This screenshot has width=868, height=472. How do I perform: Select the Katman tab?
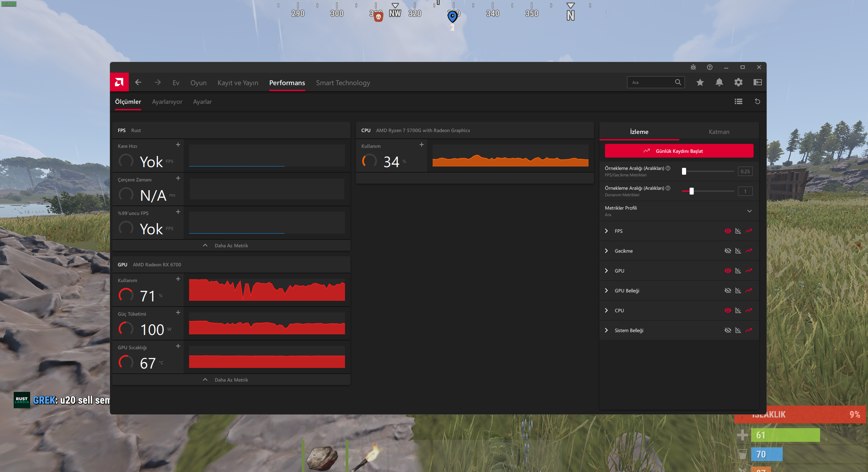tap(719, 132)
